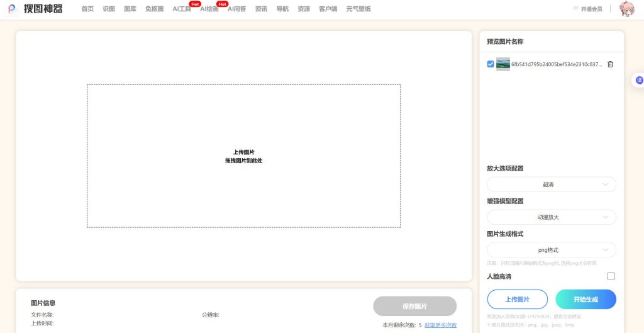Screen dimensions: 644x333
Task: Select the 免抠图 navigation item
Action: (x=154, y=9)
